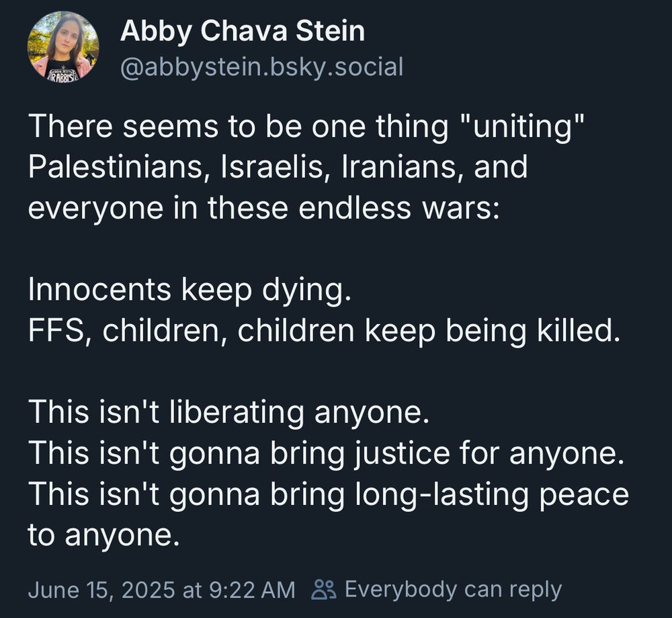Click the June 15, 2025 post timestamp
The width and height of the screenshot is (672, 618).
point(161,589)
